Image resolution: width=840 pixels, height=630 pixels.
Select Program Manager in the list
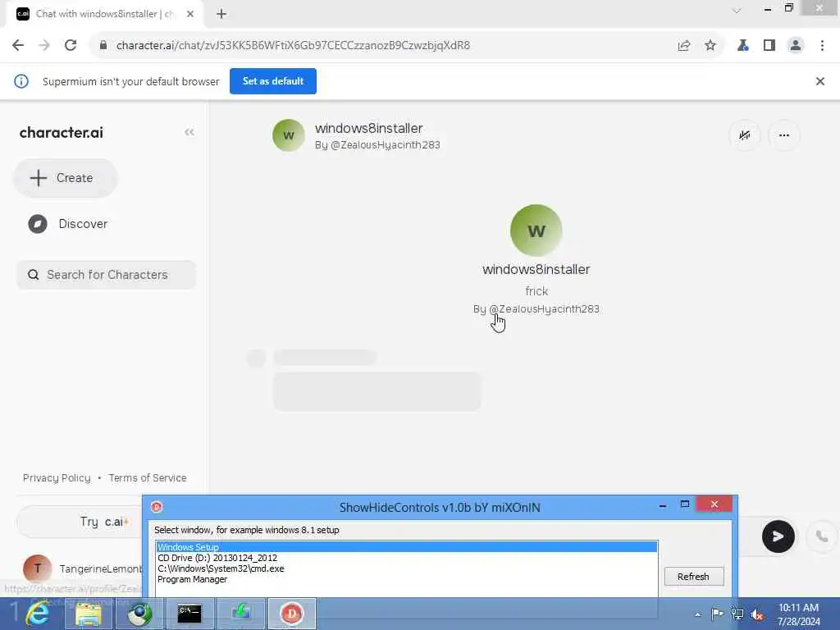[407, 579]
